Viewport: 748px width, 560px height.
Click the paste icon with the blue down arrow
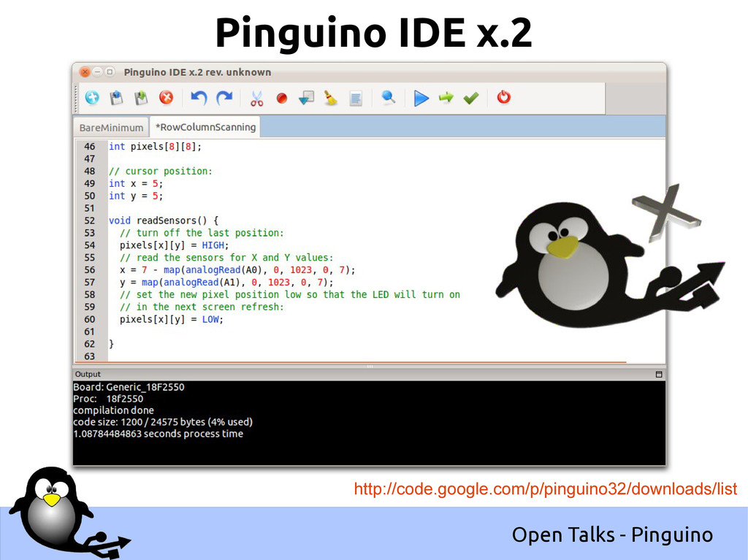(306, 98)
